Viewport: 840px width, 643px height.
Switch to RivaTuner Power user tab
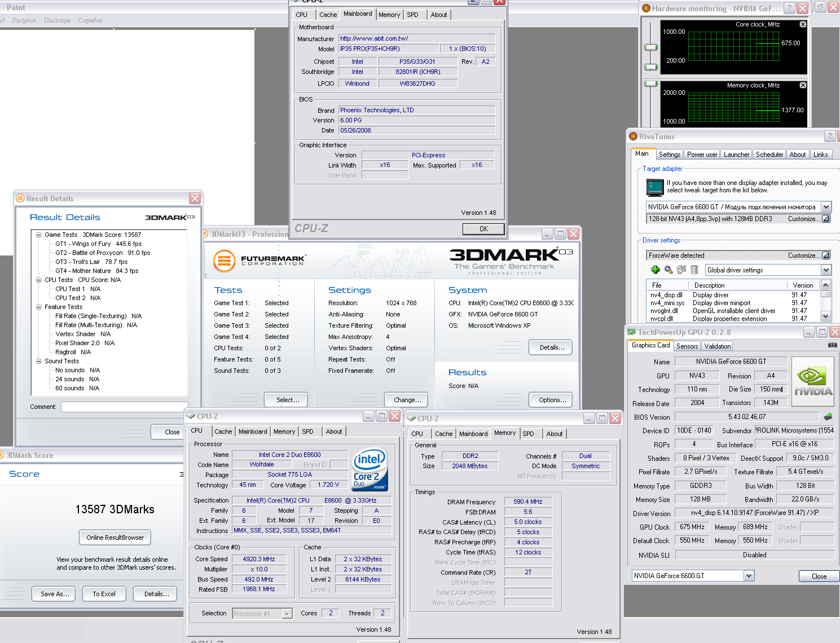tap(702, 155)
